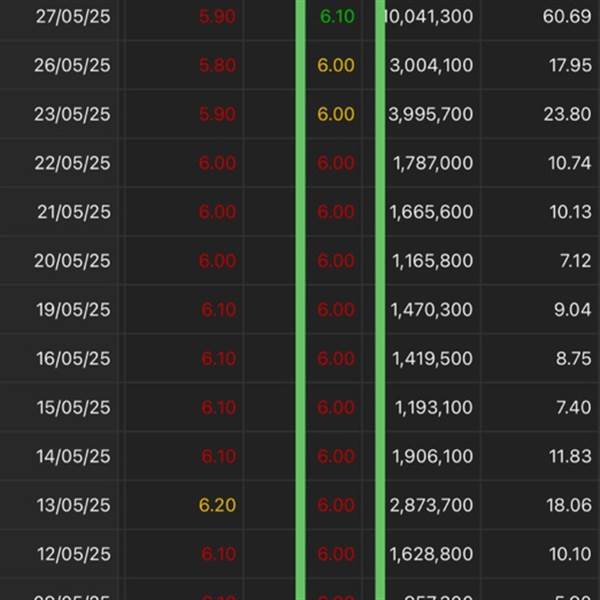
Task: Click the yellow 6.20 price on 13/05/25
Action: (217, 506)
